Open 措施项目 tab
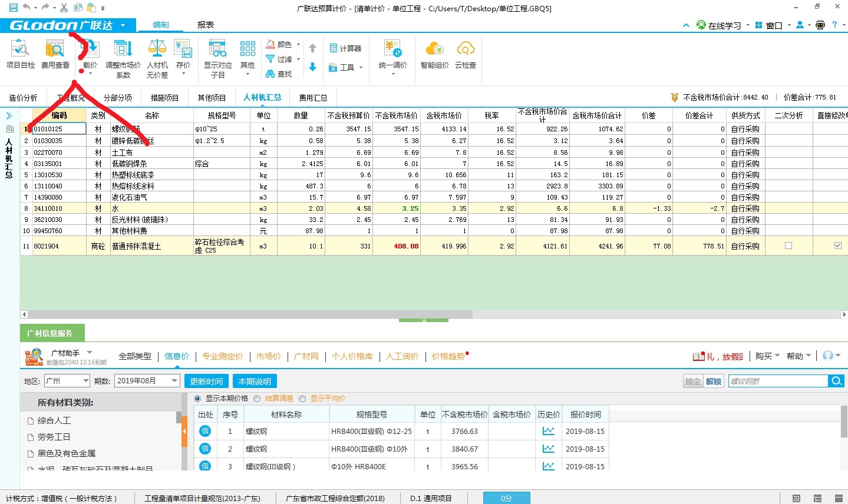 pyautogui.click(x=164, y=98)
